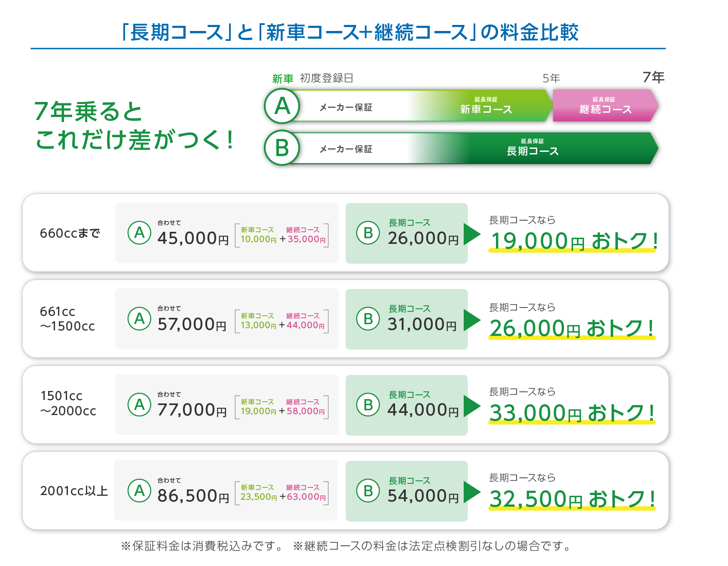
Task: Click the 86,500円 combined price
Action: 193,496
